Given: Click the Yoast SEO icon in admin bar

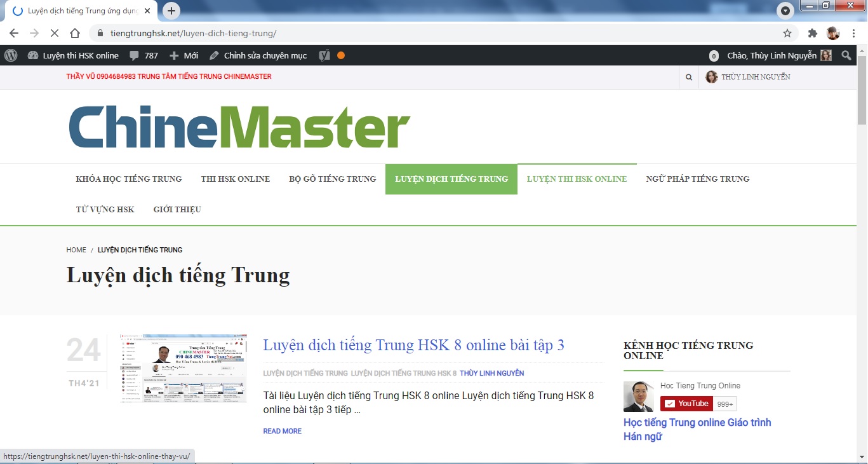Looking at the screenshot, I should click(324, 55).
